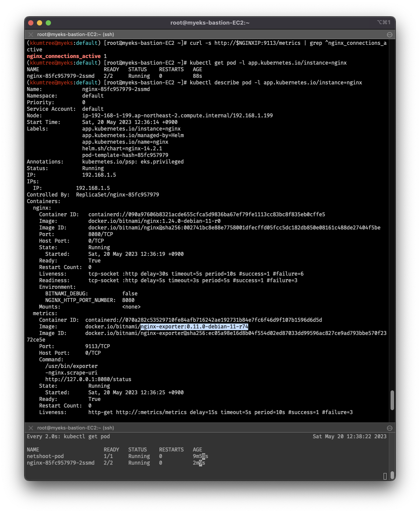Open the top pane options menu
Screen dimensions: 420x513
pos(389,35)
